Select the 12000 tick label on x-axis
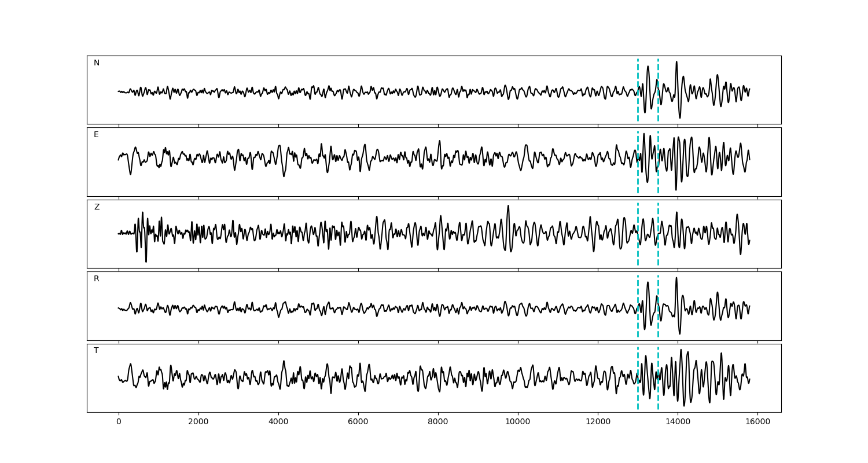The width and height of the screenshot is (868, 463). click(598, 422)
